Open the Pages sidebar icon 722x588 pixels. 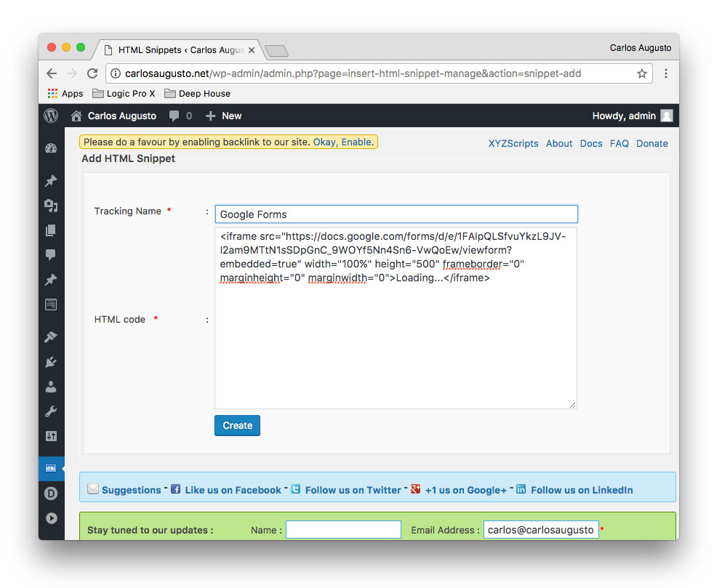51,230
